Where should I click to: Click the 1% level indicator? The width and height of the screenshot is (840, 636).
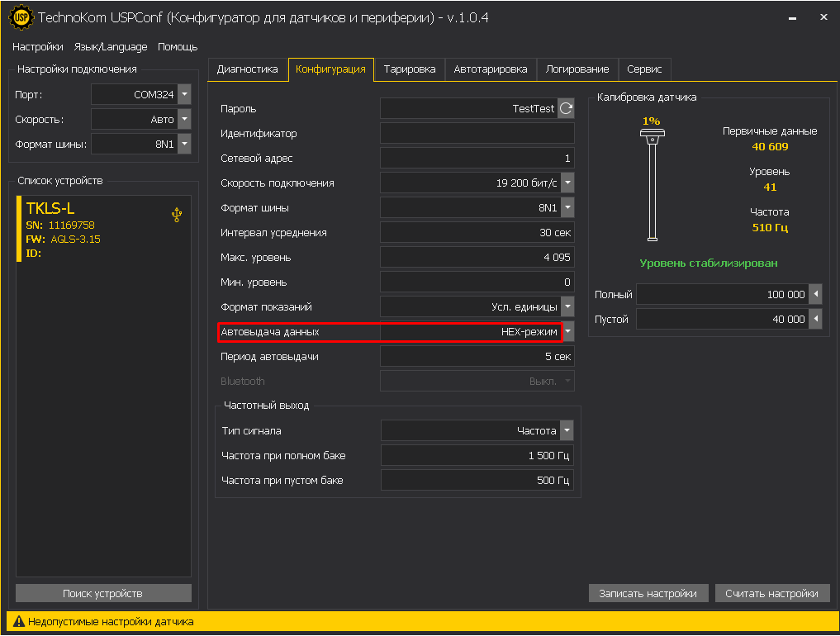[x=652, y=121]
